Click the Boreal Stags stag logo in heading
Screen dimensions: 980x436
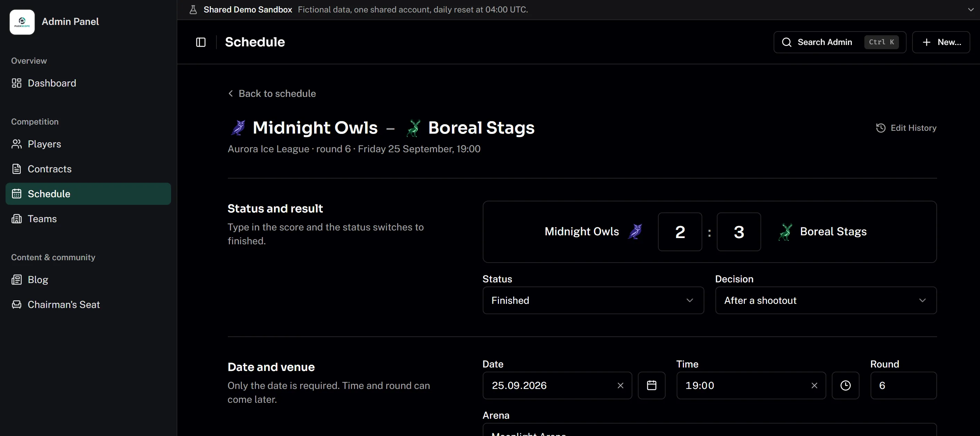point(413,128)
